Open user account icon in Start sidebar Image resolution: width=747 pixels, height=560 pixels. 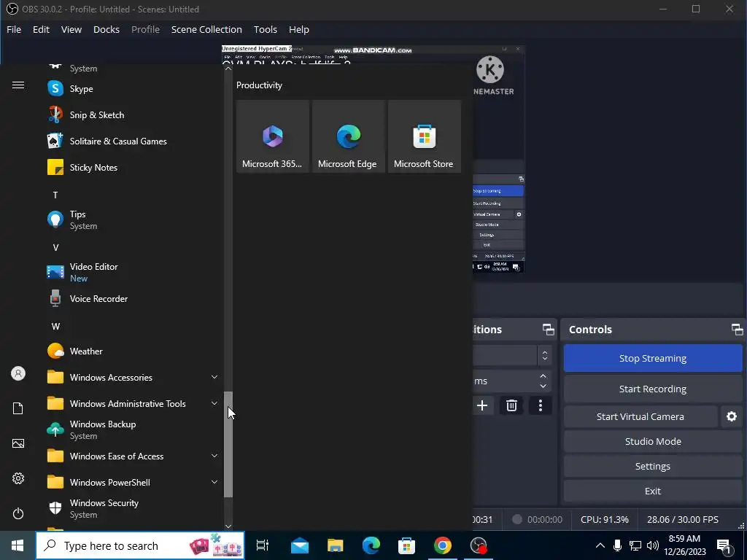coord(18,373)
